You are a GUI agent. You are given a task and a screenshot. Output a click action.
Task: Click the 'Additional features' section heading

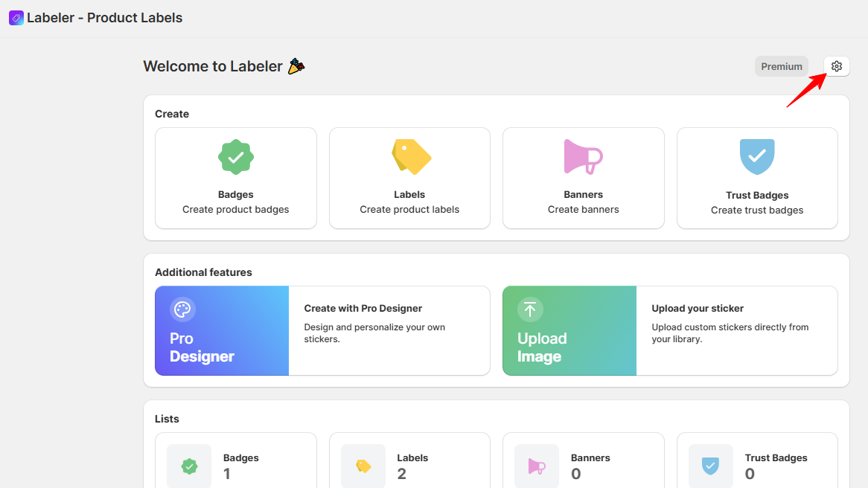(x=203, y=272)
